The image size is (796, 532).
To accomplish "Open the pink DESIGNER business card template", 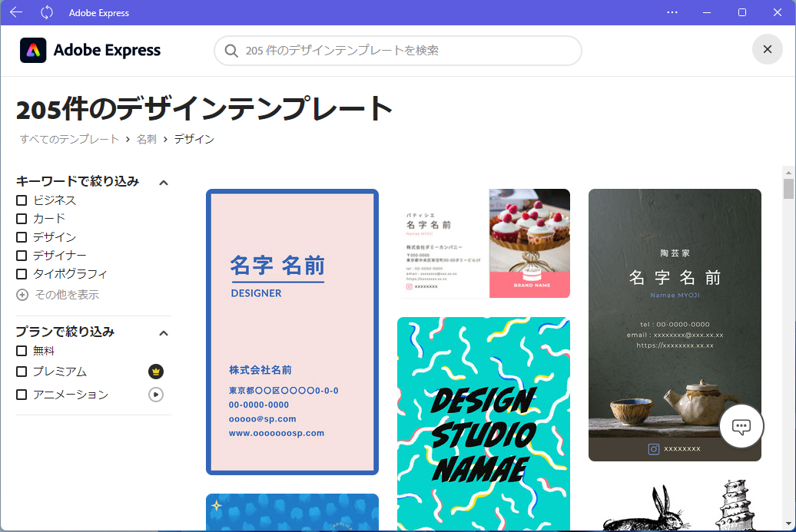I will coord(293,332).
